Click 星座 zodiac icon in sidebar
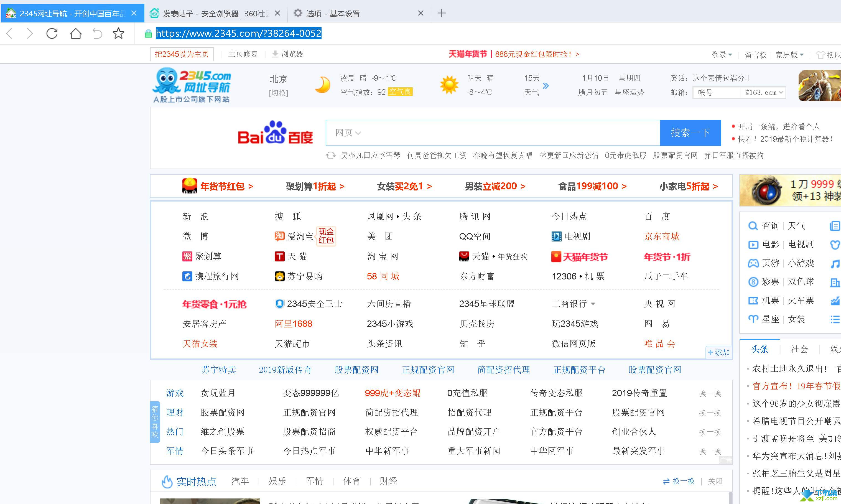This screenshot has width=841, height=504. click(753, 319)
